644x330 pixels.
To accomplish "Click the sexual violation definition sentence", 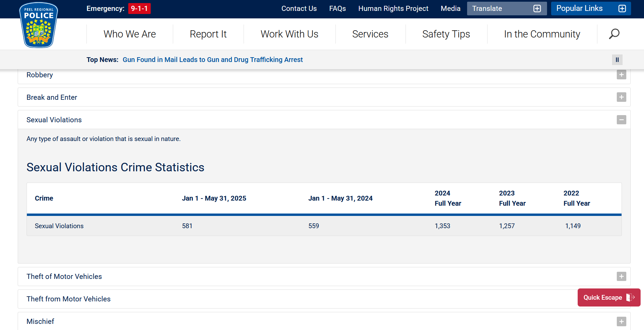I will click(103, 139).
